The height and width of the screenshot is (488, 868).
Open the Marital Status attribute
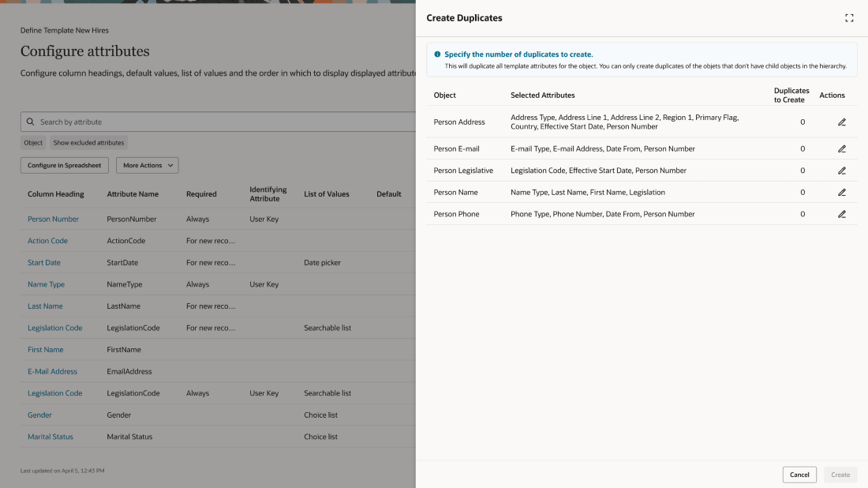(x=50, y=436)
